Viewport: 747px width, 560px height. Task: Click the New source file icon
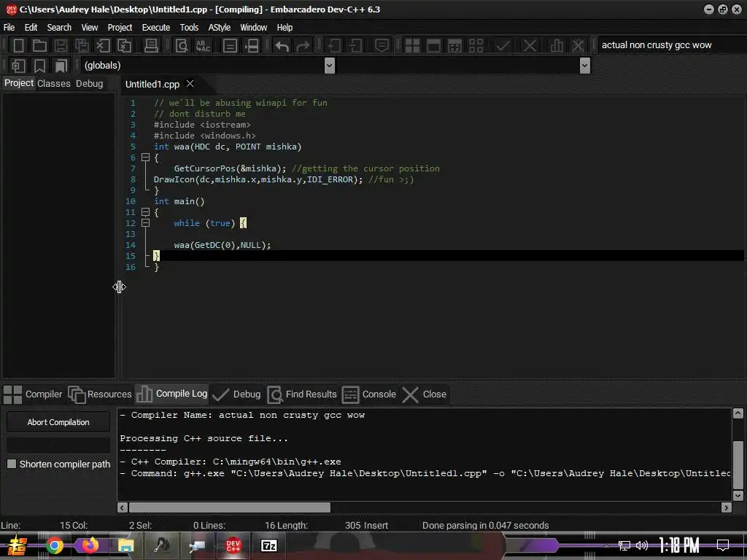click(18, 46)
